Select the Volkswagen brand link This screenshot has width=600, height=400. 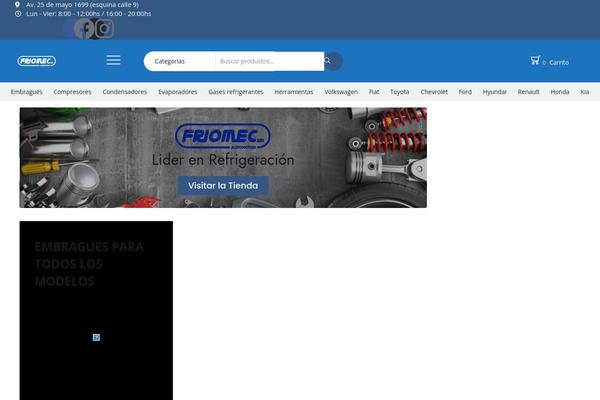pos(341,92)
